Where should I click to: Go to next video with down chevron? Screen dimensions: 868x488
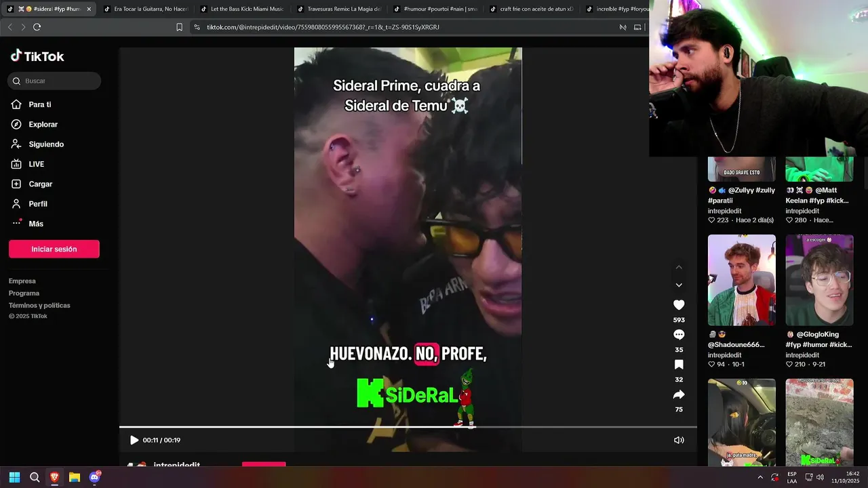click(x=679, y=285)
